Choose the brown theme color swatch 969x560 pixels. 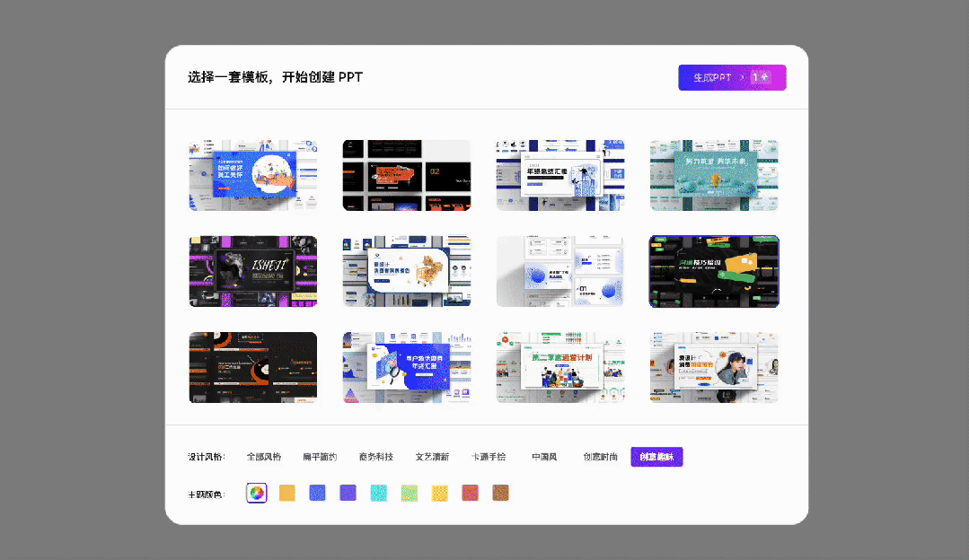[x=500, y=493]
